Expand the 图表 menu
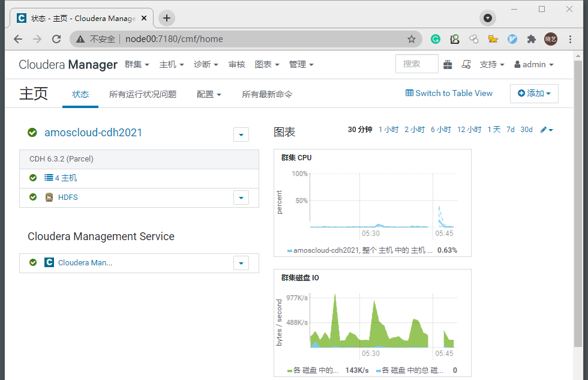Image resolution: width=588 pixels, height=380 pixels. [267, 64]
